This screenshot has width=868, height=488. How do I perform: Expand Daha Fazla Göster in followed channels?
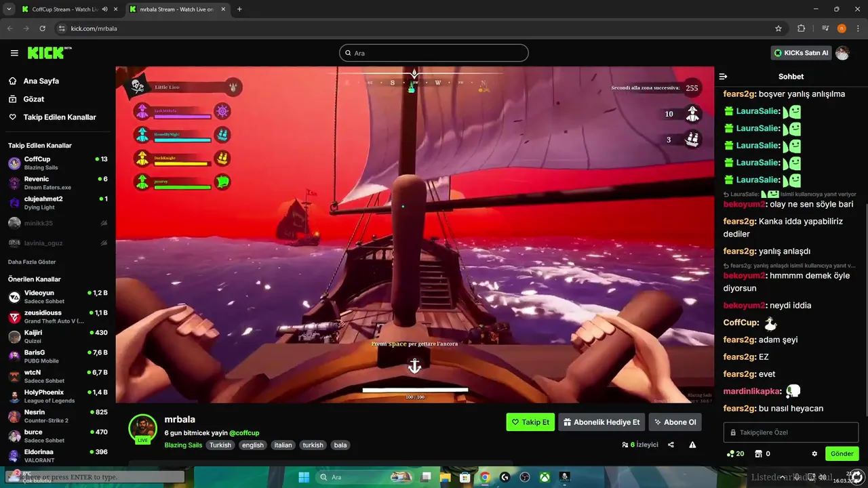coord(32,262)
